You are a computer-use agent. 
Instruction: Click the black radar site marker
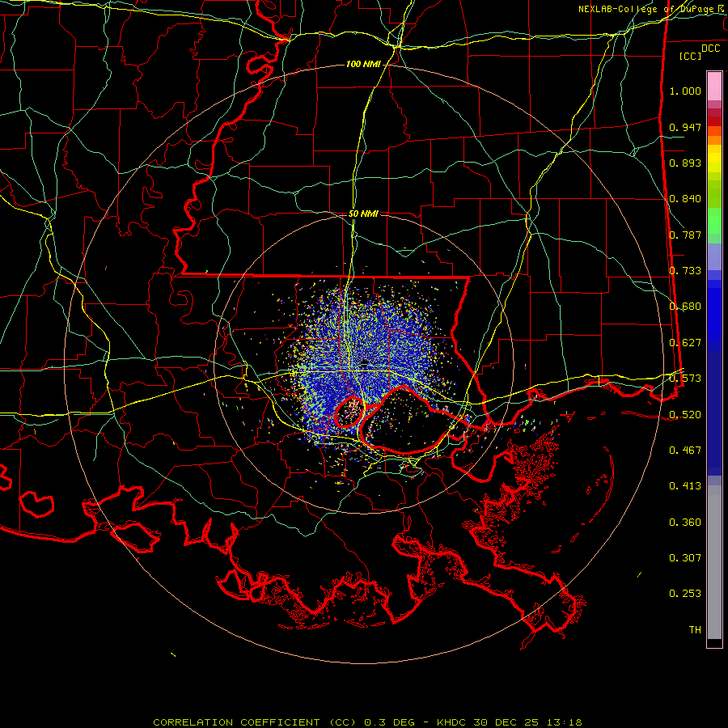tap(365, 363)
